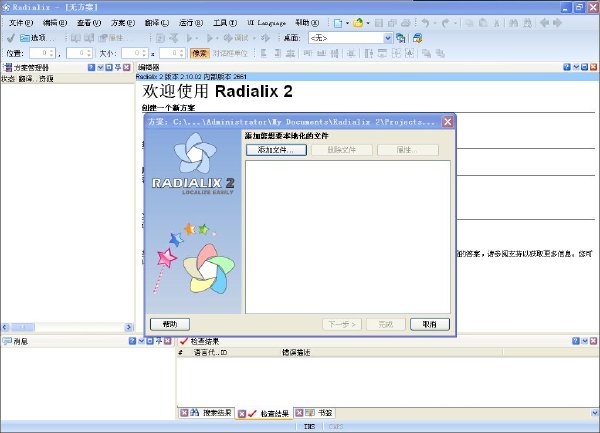Click help icon in 方案管理器 panel header
The image size is (600, 433).
click(x=91, y=67)
